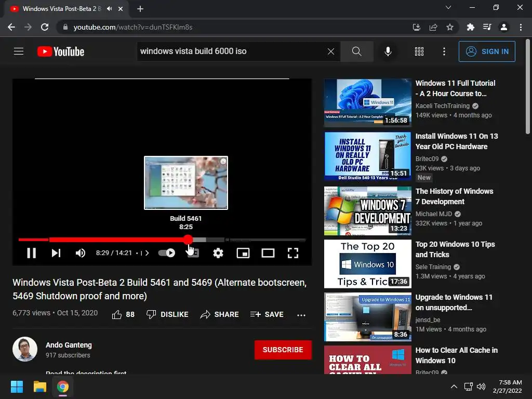Show hidden system tray icons

tap(454, 387)
